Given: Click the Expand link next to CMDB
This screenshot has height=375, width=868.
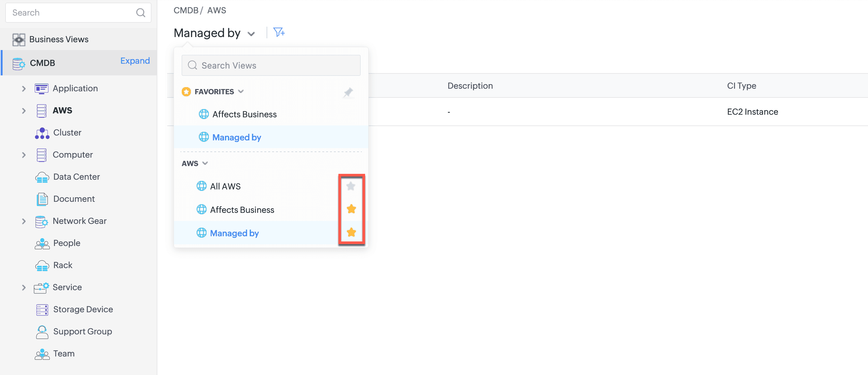Looking at the screenshot, I should [135, 61].
